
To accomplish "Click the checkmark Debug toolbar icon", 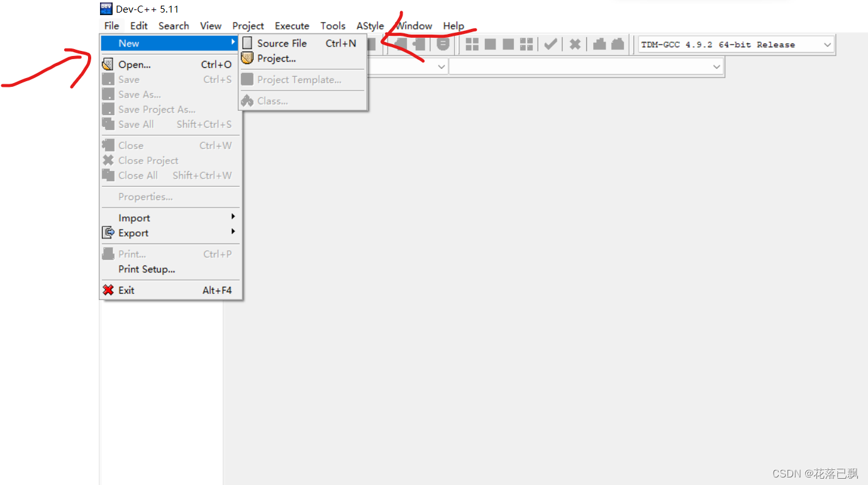I will point(550,44).
